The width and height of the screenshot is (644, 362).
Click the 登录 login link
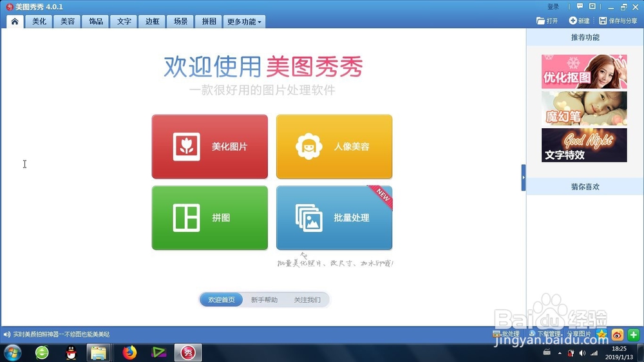553,7
